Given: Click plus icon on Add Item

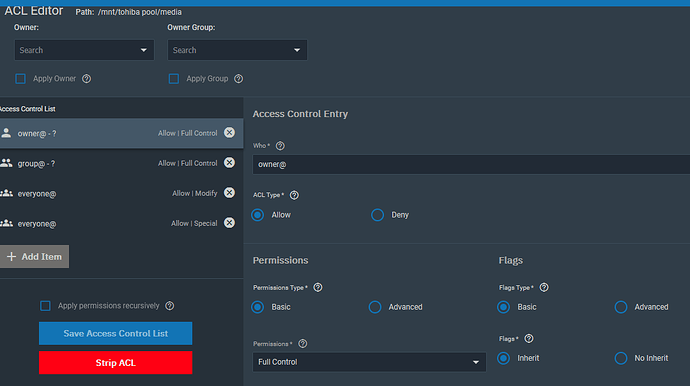Looking at the screenshot, I should click(11, 256).
